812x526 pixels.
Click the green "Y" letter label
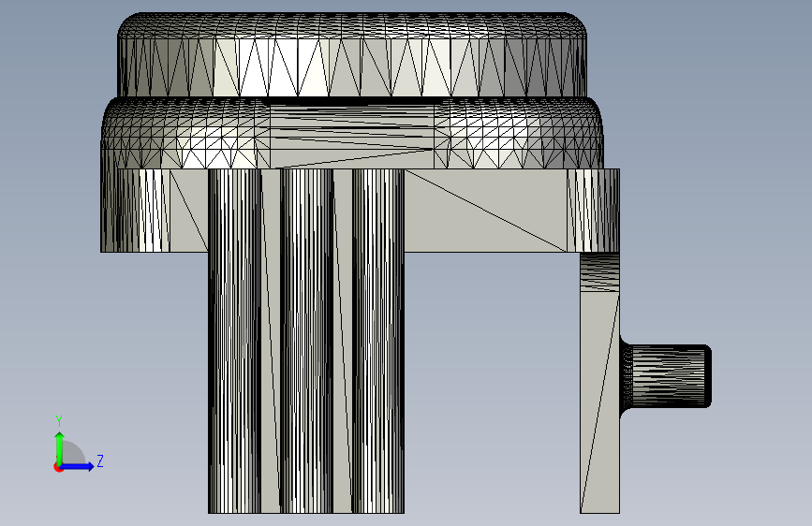(x=59, y=421)
